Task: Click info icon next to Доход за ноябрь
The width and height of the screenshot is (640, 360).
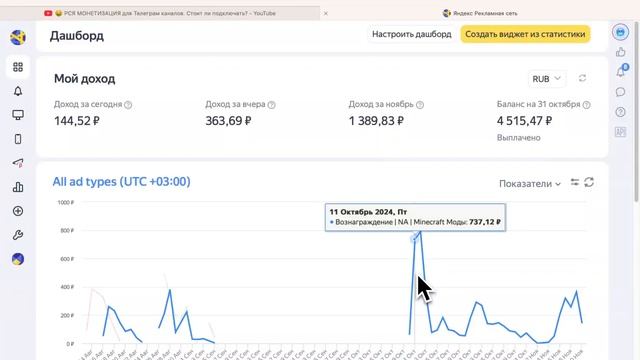Action: (x=420, y=105)
